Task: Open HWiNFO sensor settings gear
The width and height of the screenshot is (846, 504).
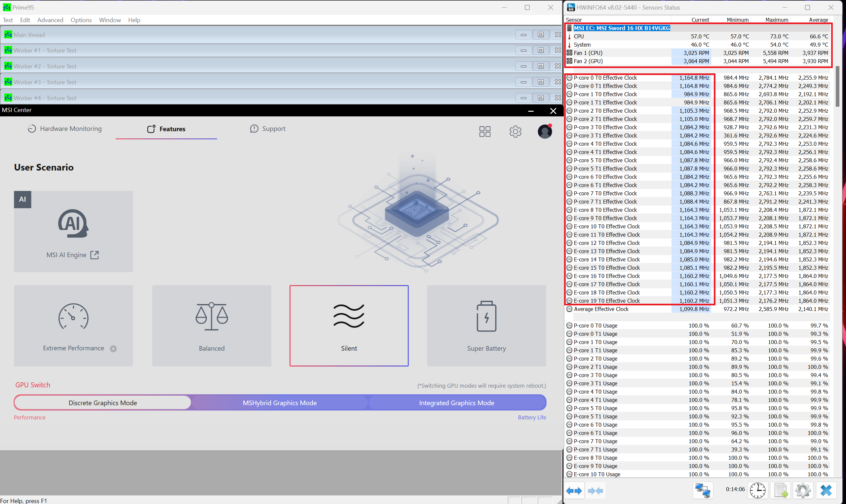Action: (803, 490)
